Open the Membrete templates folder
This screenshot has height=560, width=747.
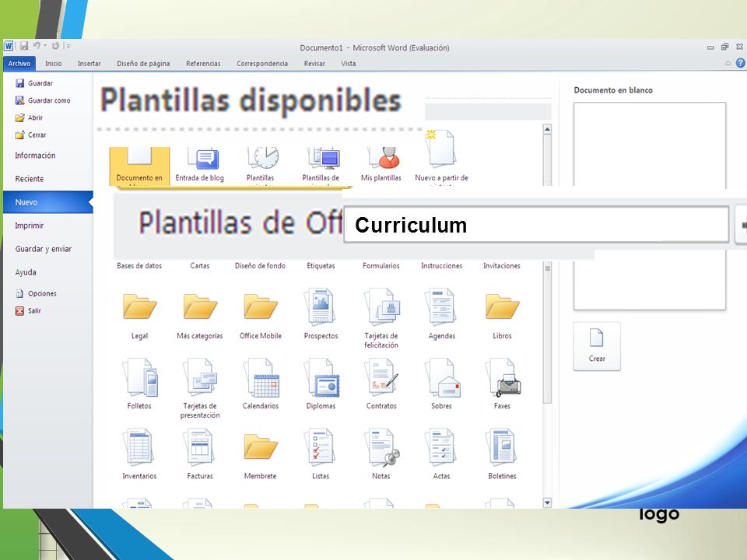(260, 455)
